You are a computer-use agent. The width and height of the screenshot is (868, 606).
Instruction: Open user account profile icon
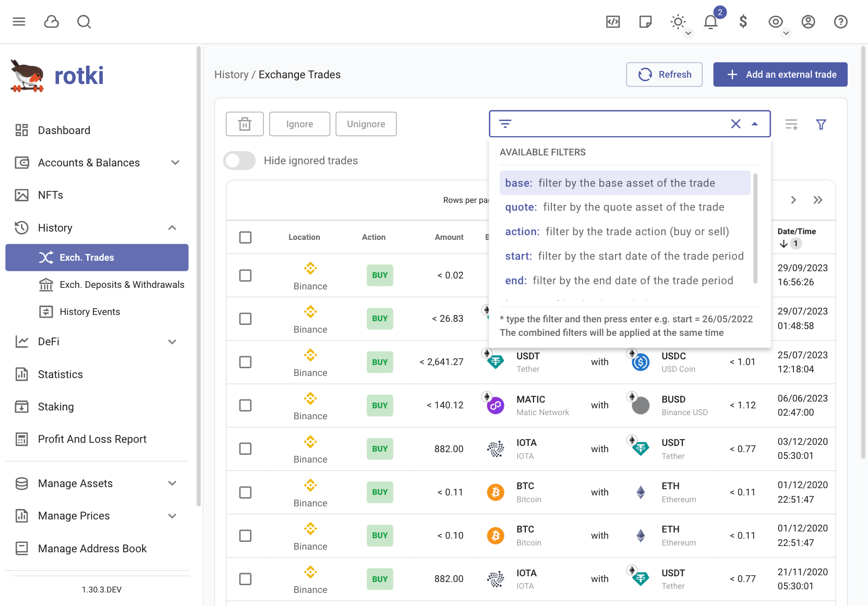click(x=808, y=21)
